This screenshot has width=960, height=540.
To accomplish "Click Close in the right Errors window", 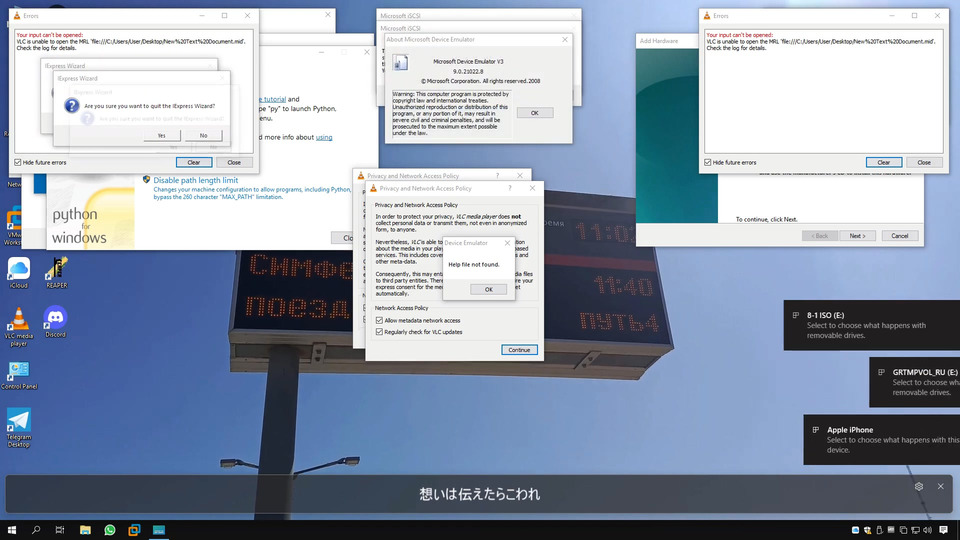I will [x=924, y=162].
